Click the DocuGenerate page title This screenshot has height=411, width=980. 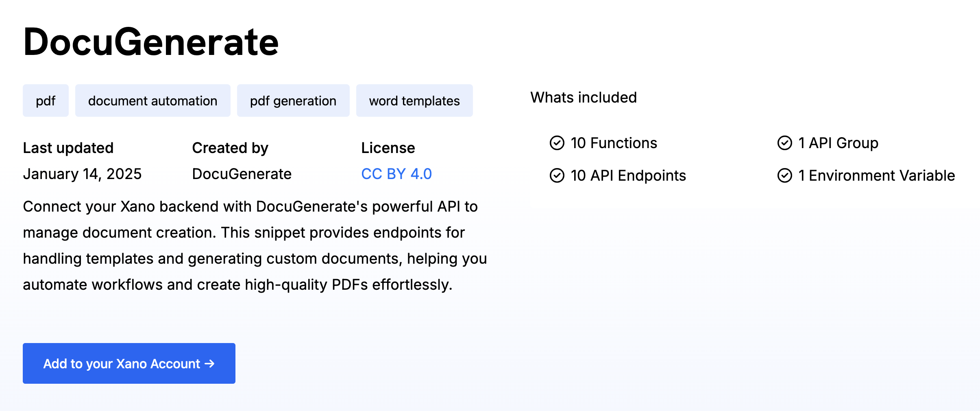click(151, 42)
